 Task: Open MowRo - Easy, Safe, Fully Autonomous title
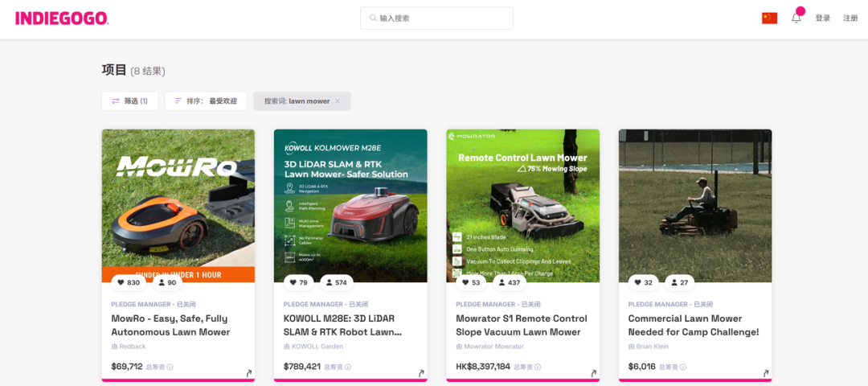(x=170, y=325)
